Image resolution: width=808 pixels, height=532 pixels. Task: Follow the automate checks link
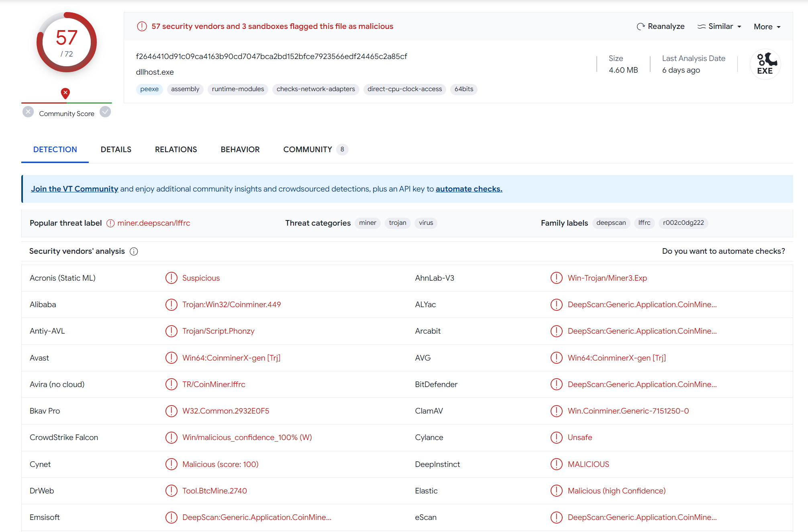[469, 189]
